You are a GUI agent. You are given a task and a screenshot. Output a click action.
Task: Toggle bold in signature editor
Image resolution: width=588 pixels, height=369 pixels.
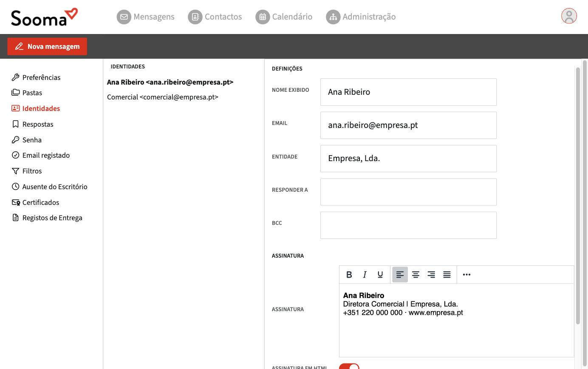click(x=349, y=275)
